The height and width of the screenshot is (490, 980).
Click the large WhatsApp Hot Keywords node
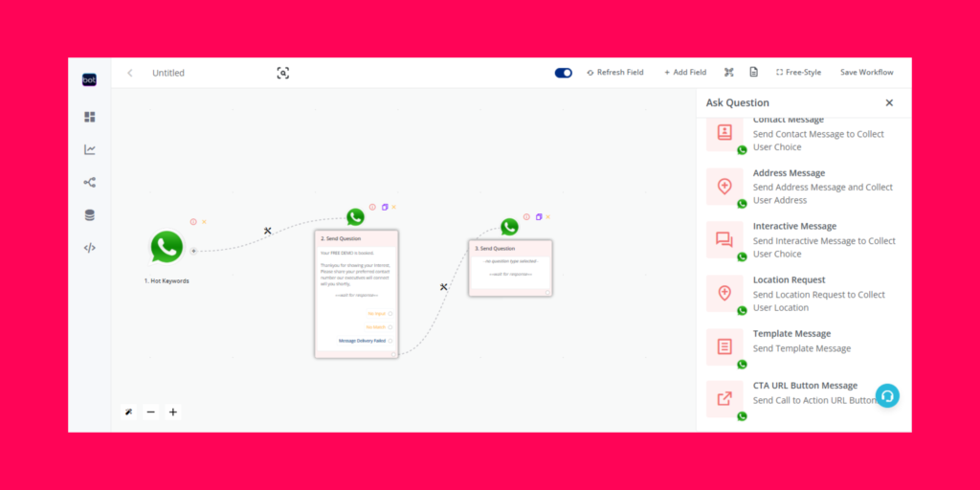point(167,247)
